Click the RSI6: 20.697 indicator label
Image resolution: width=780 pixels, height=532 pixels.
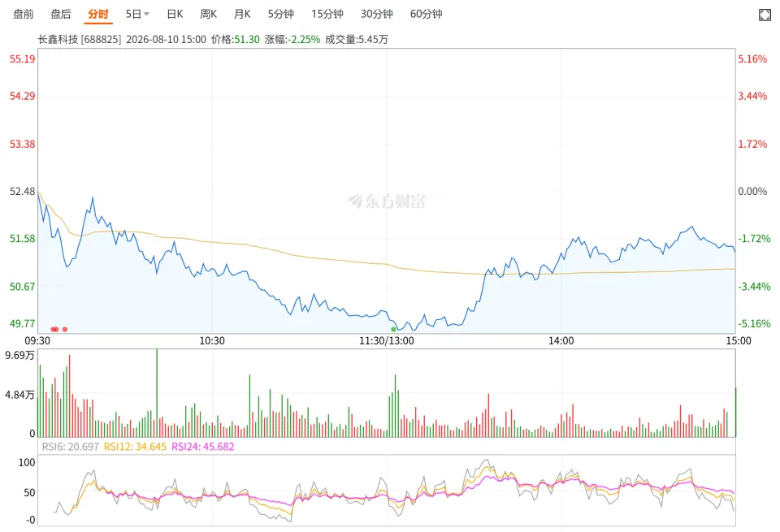pos(70,447)
